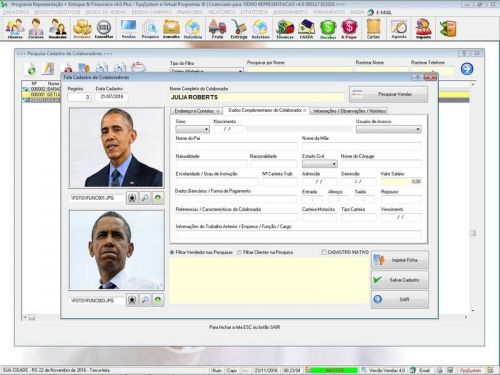Click the Imprimir Ficha button

(x=400, y=260)
